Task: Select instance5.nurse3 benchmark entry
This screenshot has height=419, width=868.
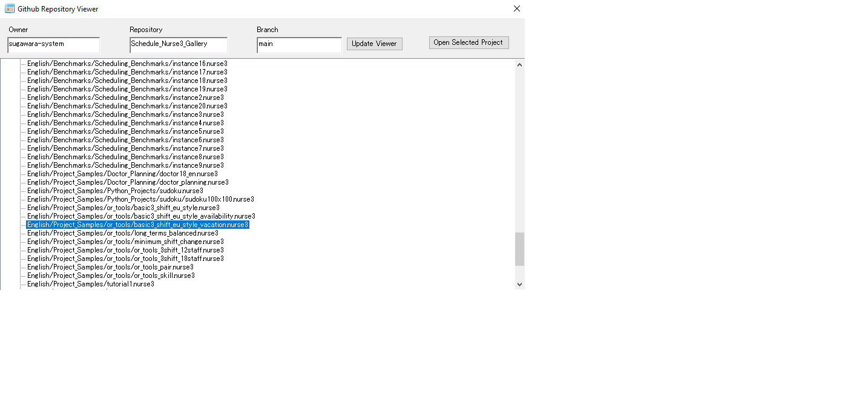Action: click(125, 131)
